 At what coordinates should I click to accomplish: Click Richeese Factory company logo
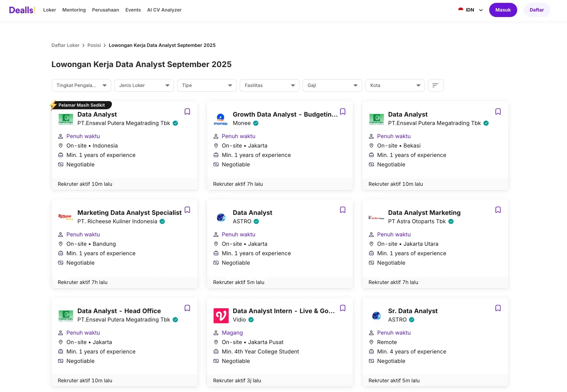tap(66, 217)
